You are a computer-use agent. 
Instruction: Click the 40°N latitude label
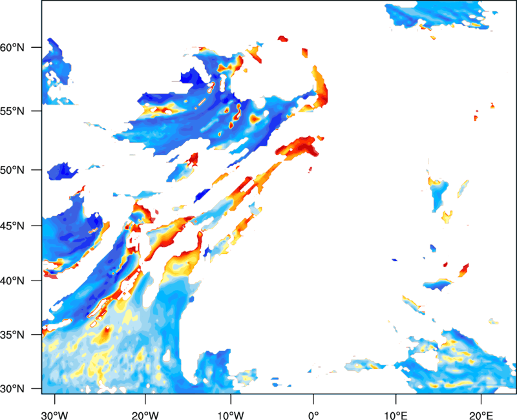pos(12,280)
